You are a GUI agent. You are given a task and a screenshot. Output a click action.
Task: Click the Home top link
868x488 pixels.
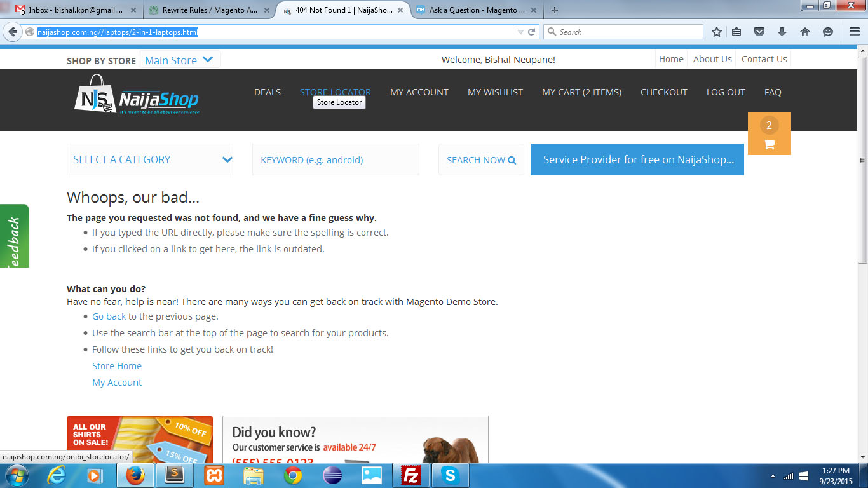pyautogui.click(x=671, y=59)
